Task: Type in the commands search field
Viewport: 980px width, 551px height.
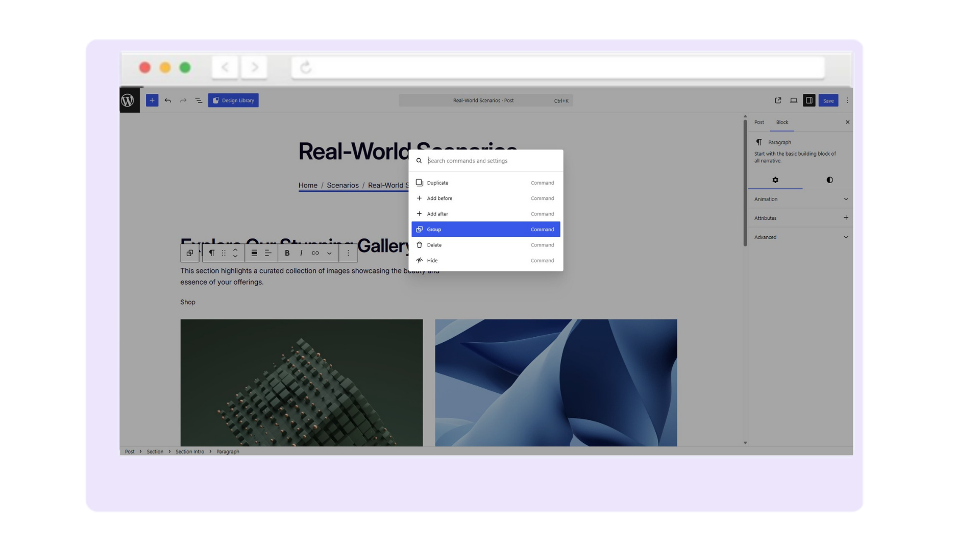Action: click(x=485, y=160)
